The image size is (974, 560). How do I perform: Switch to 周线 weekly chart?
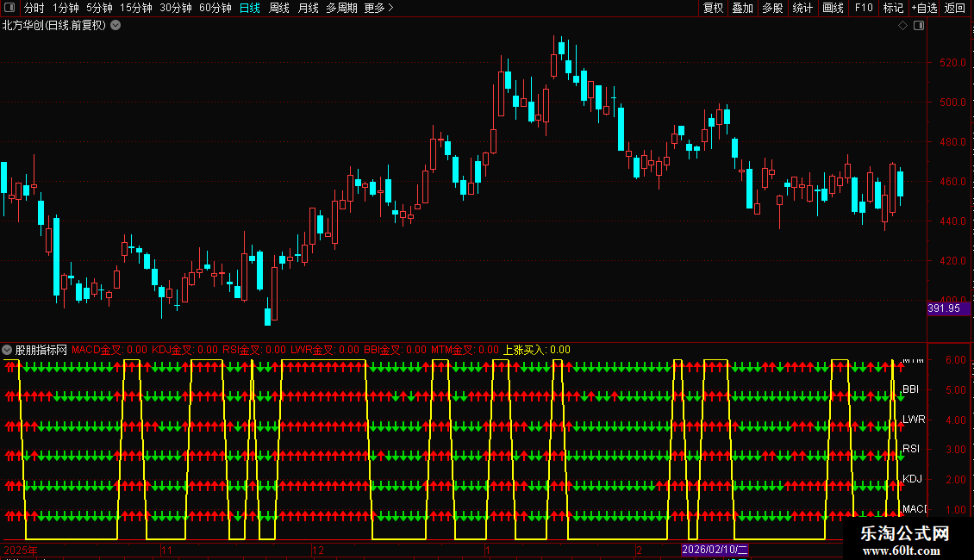coord(279,8)
